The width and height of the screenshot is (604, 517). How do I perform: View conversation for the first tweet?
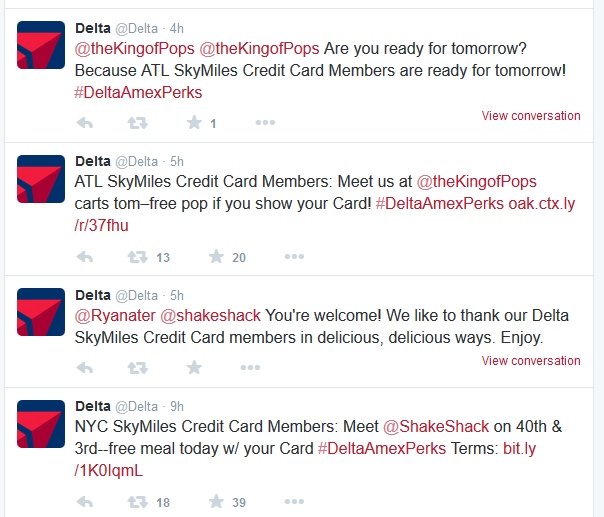tap(530, 115)
